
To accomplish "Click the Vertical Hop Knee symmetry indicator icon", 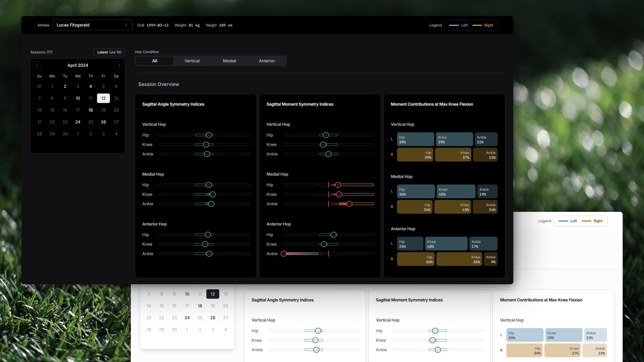I will pyautogui.click(x=206, y=144).
